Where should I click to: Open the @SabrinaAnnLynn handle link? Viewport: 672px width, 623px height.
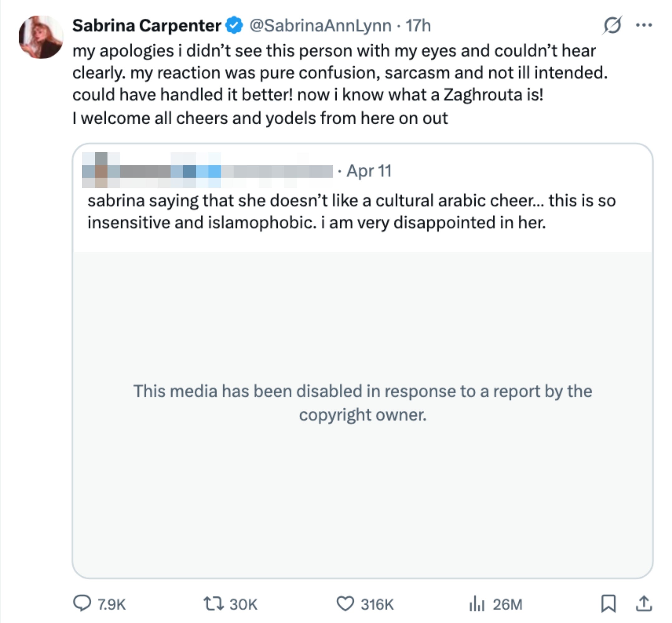pos(320,26)
